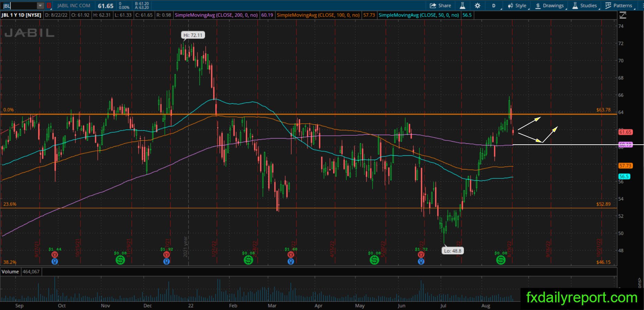Open chart settings gear icon
Viewport: 644px width, 310px height.
pyautogui.click(x=477, y=6)
